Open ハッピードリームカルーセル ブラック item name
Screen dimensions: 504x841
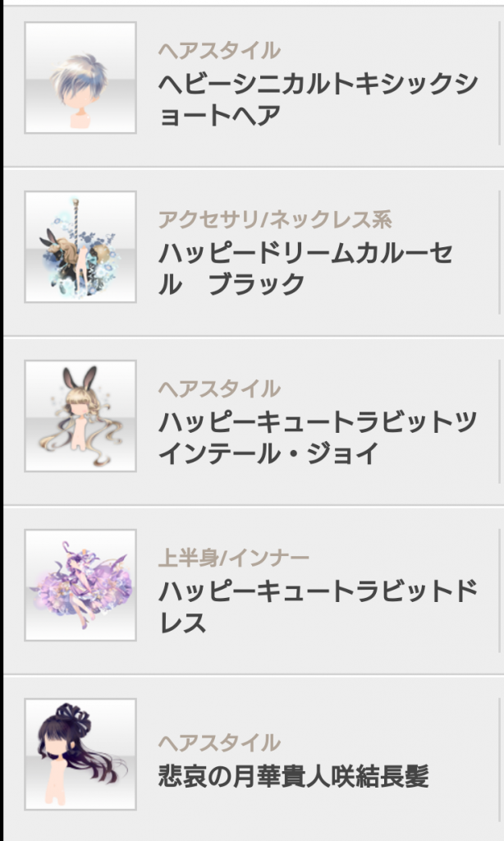click(x=306, y=269)
